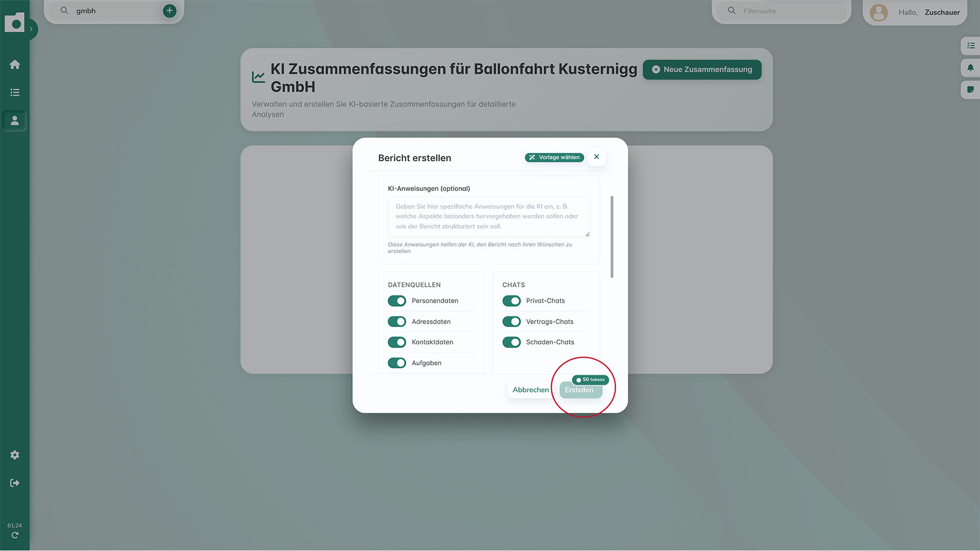Open Vorlage wählen in the dialog
This screenshot has height=551, width=980.
click(x=554, y=157)
